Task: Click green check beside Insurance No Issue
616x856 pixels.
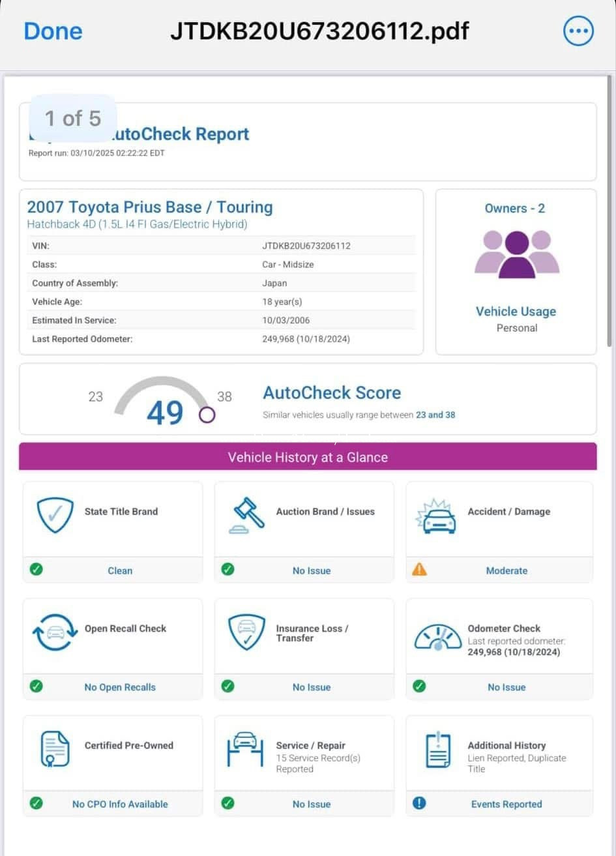Action: tap(227, 686)
